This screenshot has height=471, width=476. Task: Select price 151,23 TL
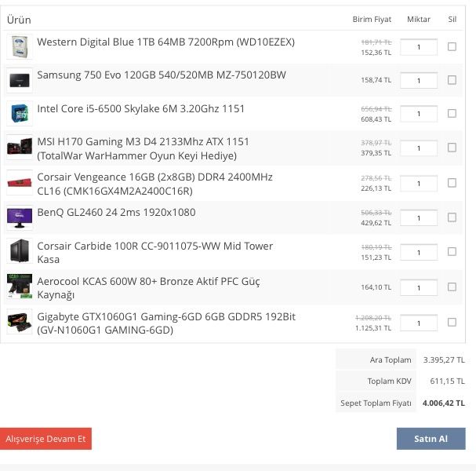click(x=376, y=257)
